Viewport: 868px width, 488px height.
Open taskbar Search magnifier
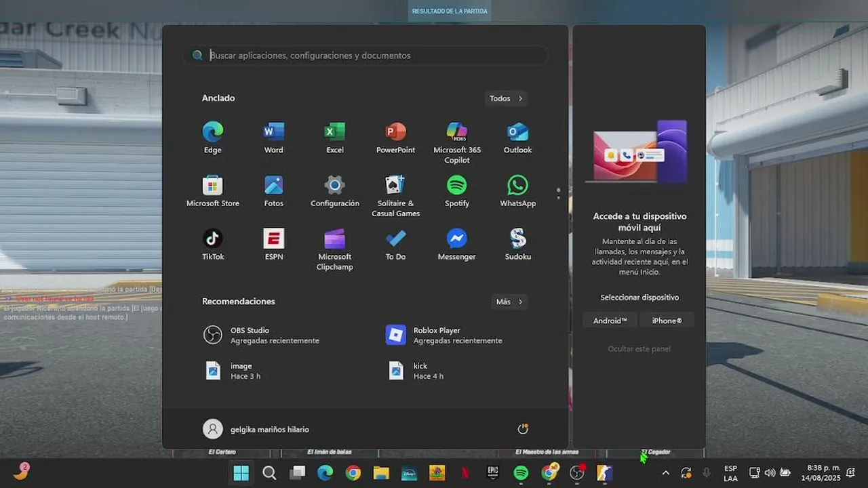click(269, 473)
